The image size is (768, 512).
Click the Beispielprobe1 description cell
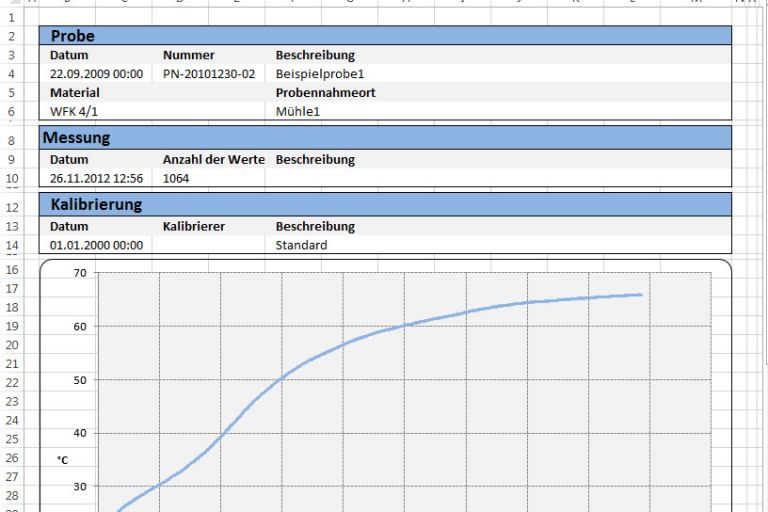coord(320,74)
